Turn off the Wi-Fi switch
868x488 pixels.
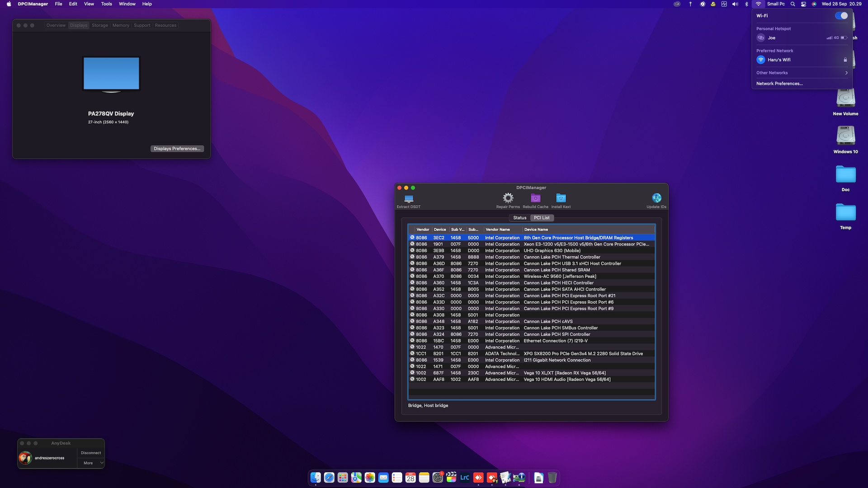[841, 16]
